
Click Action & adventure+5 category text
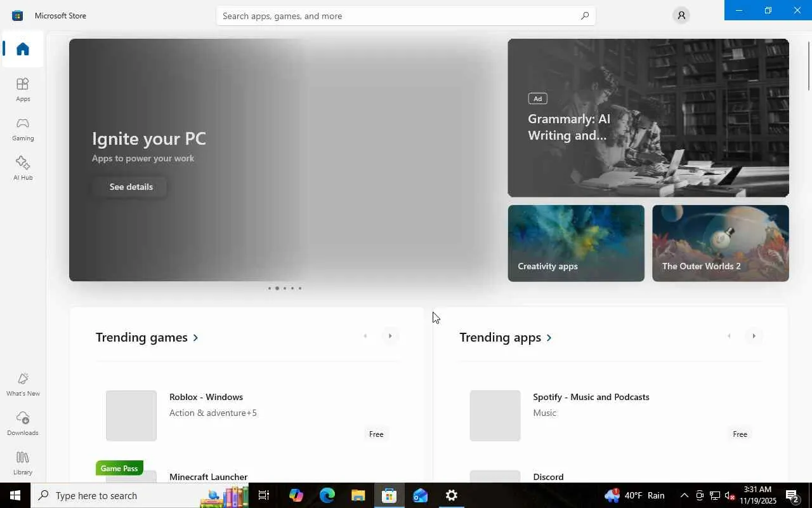point(213,413)
